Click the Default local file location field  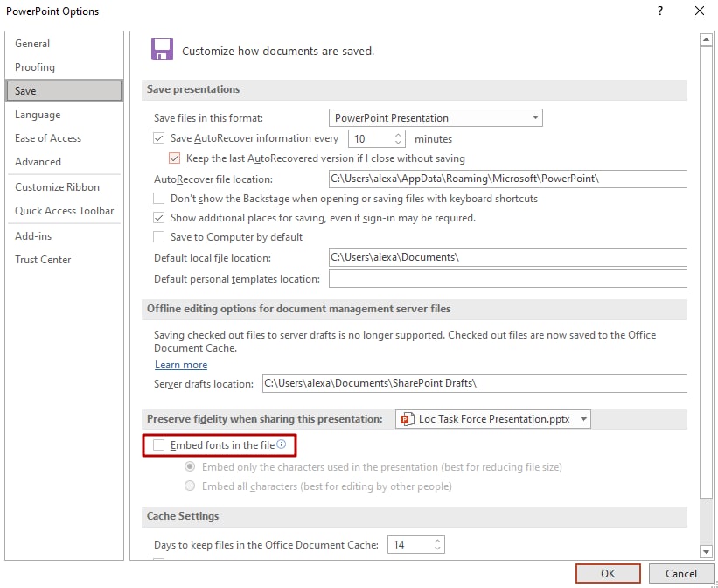pos(508,257)
